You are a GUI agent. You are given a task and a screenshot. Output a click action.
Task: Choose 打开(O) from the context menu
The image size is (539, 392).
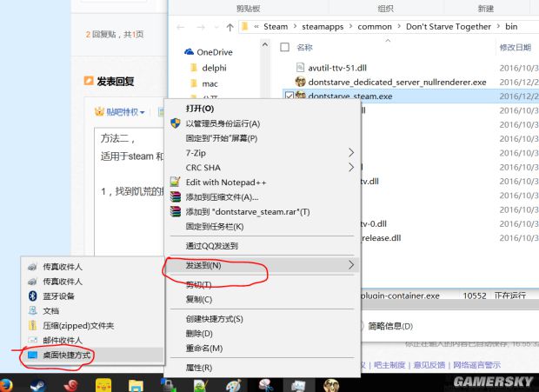click(263, 109)
